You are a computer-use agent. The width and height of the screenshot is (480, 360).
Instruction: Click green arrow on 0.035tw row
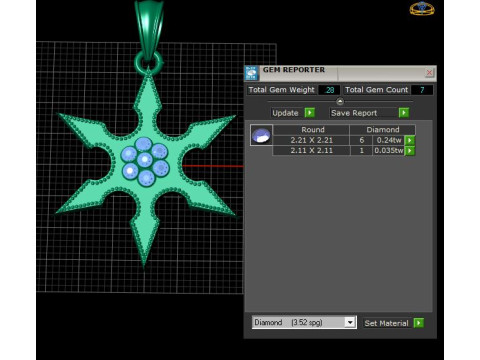410,151
